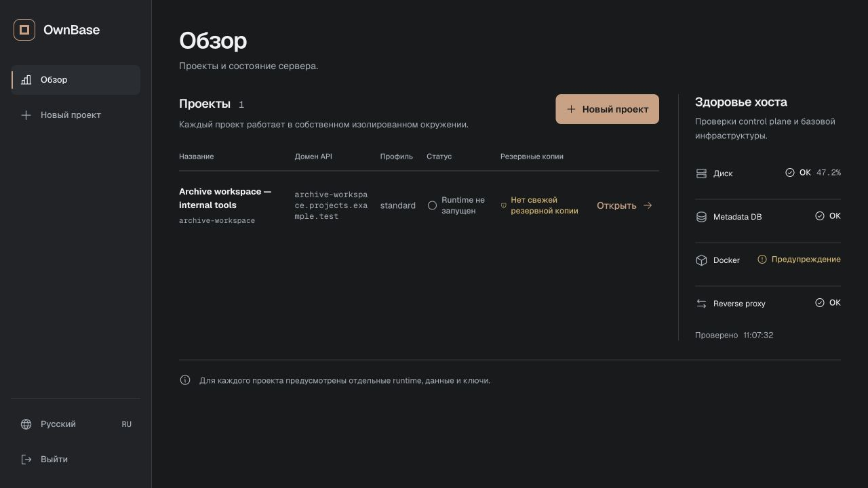
Task: Click the cube icon beside Docker
Action: pos(701,260)
